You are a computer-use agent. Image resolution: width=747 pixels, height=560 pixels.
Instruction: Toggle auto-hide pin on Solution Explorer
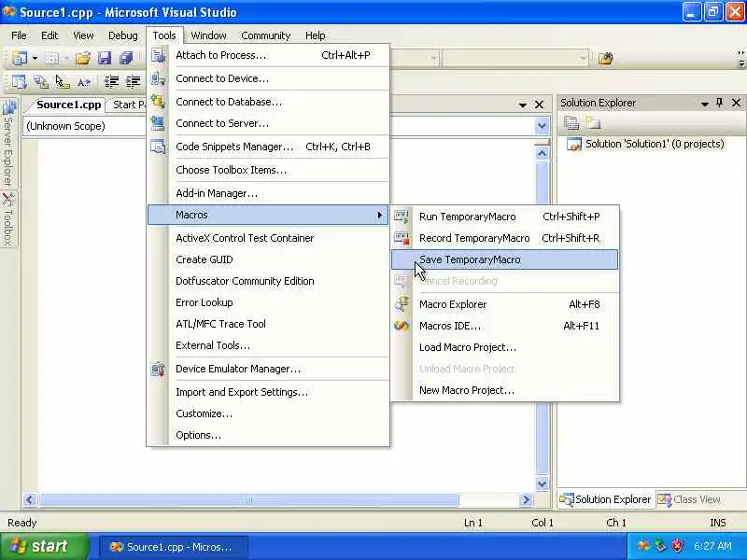coord(719,103)
